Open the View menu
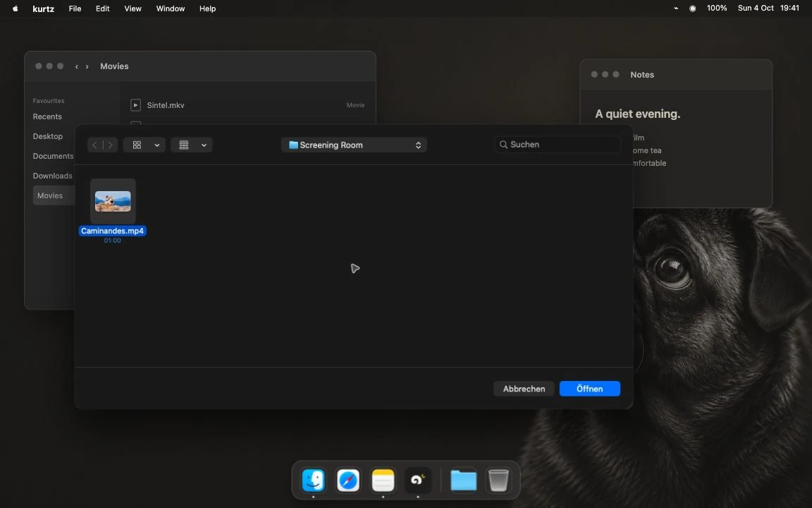Image resolution: width=812 pixels, height=508 pixels. (133, 8)
